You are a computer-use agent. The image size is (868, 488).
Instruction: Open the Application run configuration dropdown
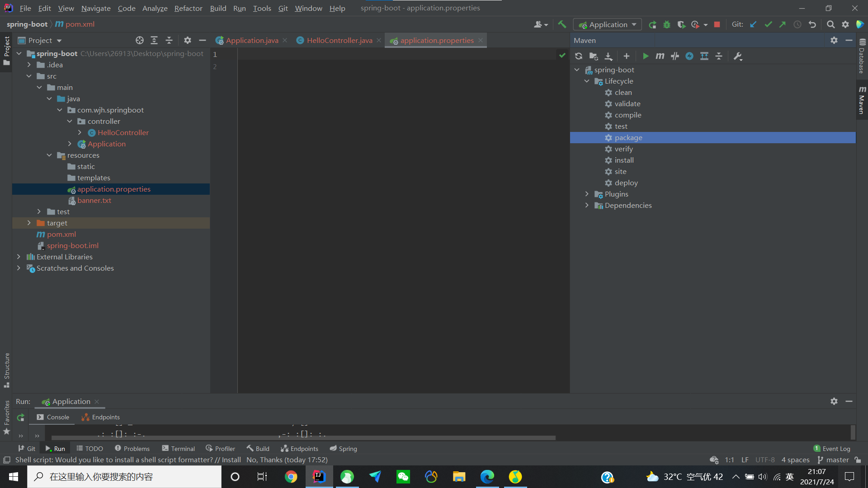pos(607,24)
